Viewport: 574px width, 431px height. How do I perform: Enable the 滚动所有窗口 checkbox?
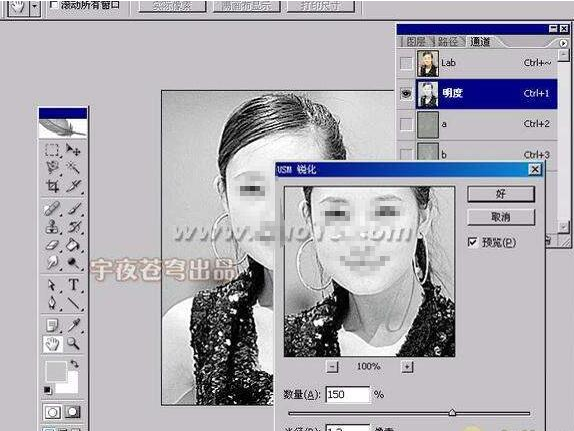coord(54,5)
